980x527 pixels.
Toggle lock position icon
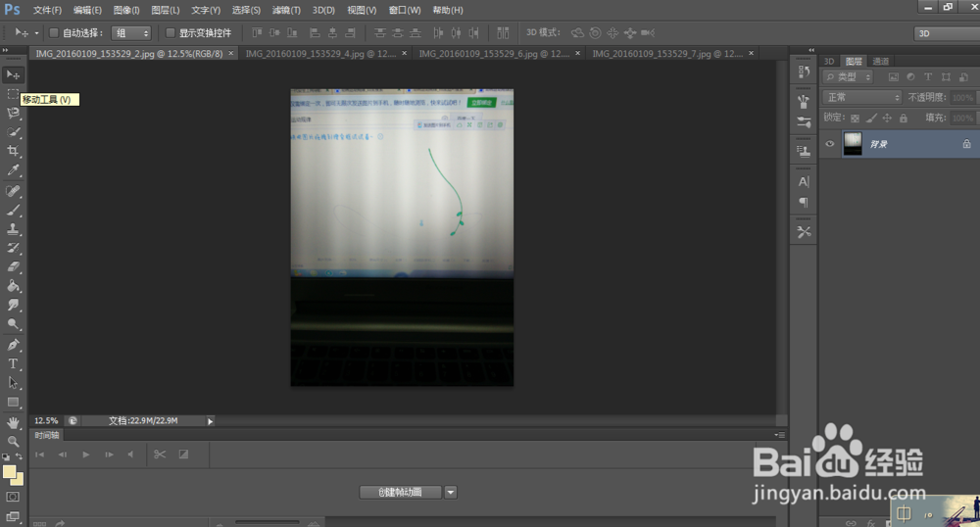coord(887,118)
